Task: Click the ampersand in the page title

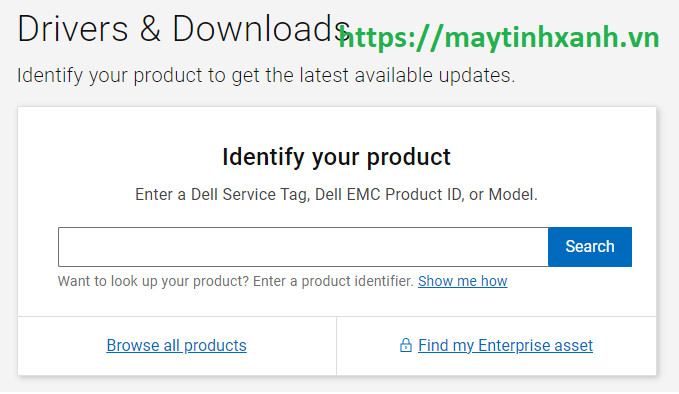Action: pos(150,29)
